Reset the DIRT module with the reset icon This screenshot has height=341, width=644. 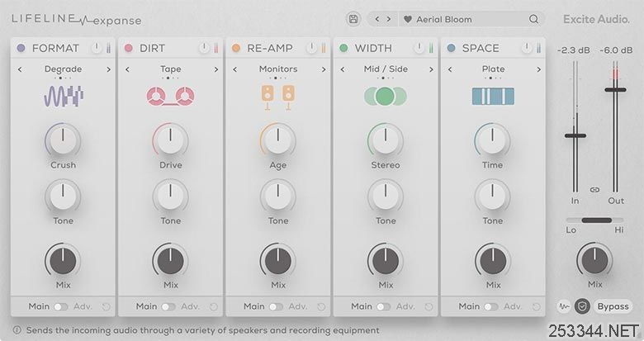214,307
